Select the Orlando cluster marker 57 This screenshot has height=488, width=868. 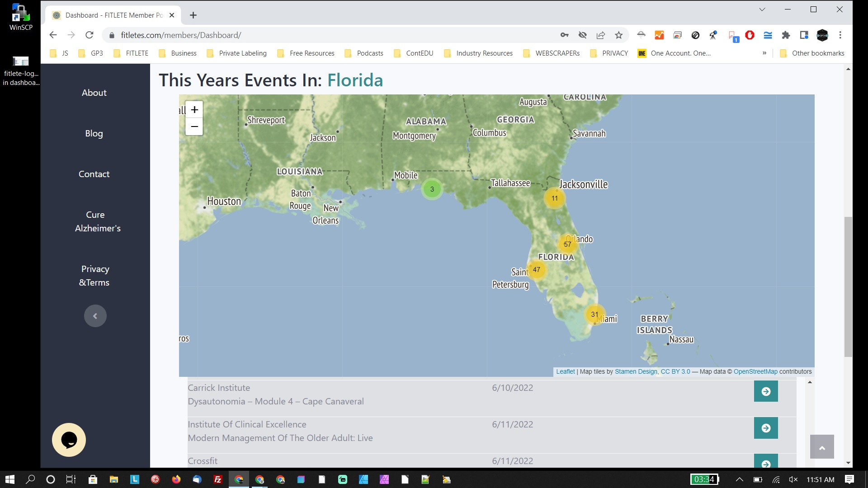[567, 244]
